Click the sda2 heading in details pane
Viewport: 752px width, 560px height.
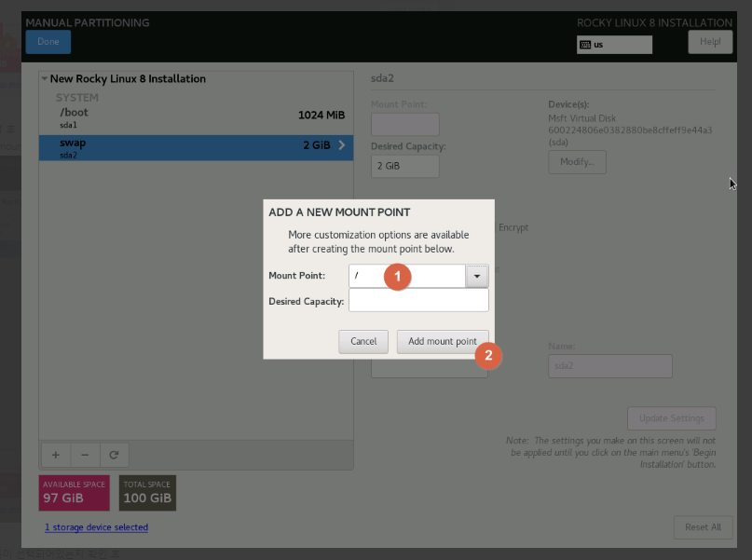point(382,78)
